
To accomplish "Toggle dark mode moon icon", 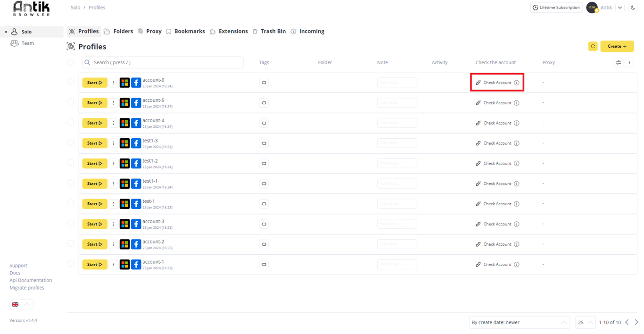I will coord(633,8).
